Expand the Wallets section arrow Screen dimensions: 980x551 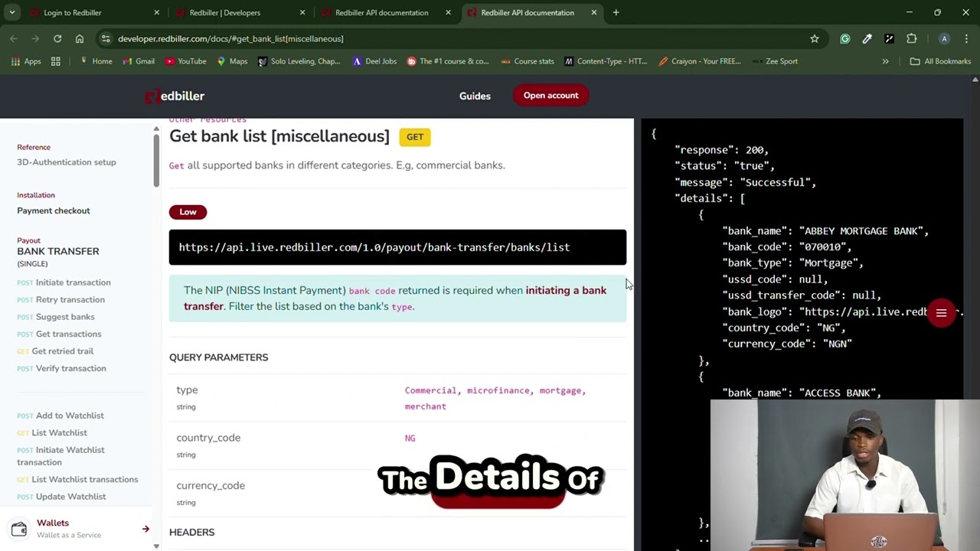tap(145, 529)
